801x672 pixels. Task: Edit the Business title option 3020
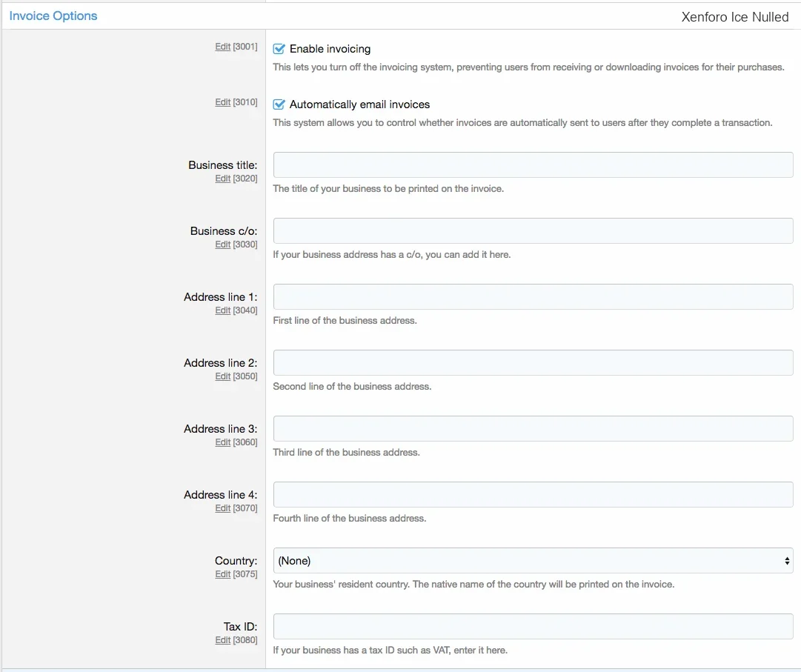pyautogui.click(x=222, y=179)
